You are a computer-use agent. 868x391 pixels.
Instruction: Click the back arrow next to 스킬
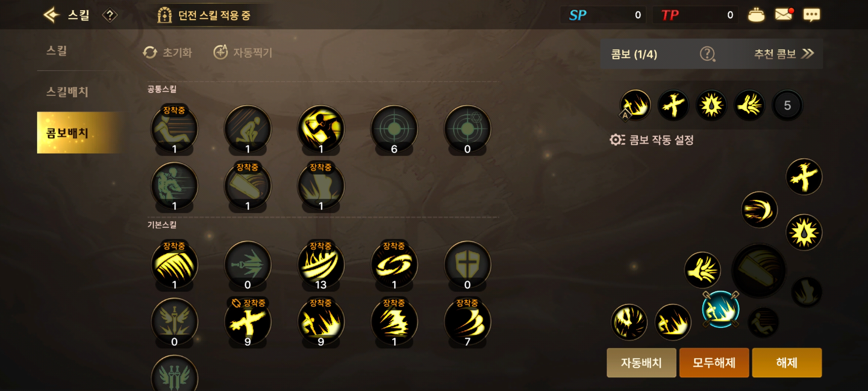point(51,15)
